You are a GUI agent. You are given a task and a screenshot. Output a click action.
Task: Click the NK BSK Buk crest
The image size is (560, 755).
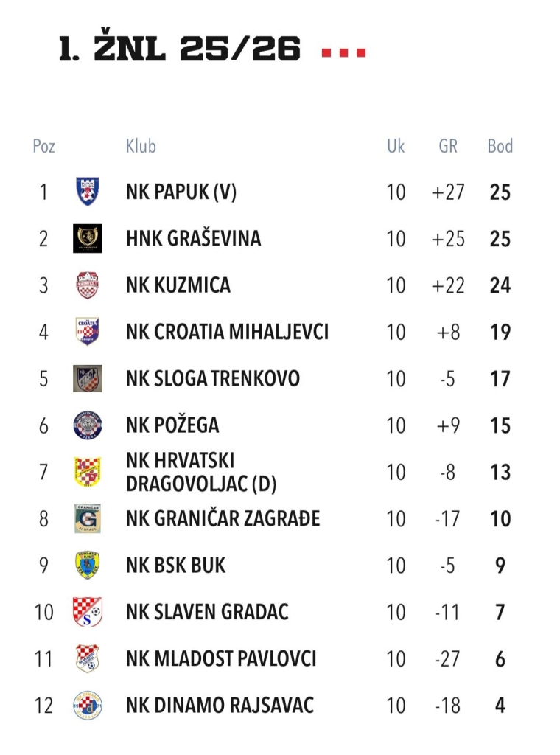[88, 566]
